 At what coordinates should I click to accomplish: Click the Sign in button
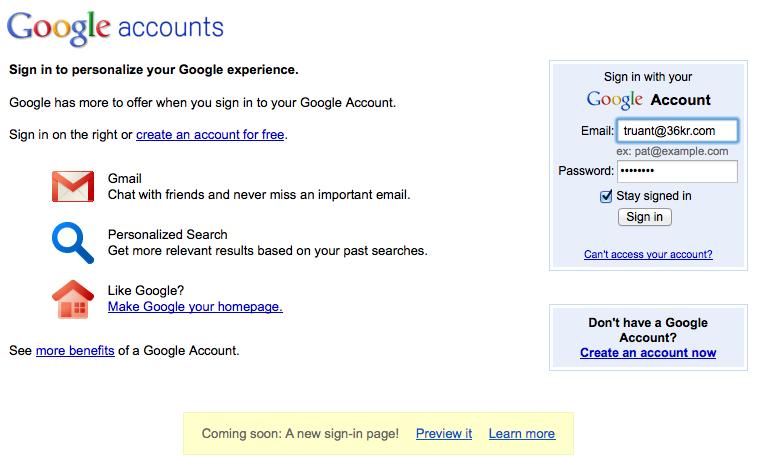tap(644, 217)
